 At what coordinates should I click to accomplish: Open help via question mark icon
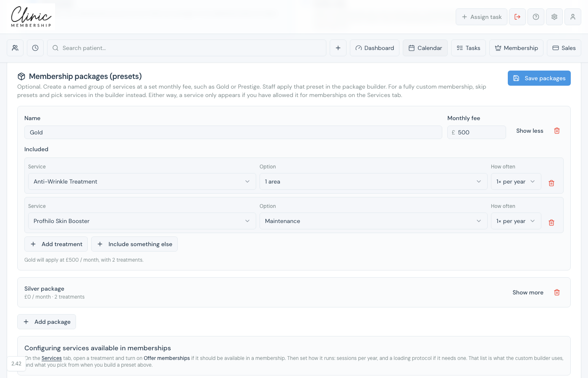pos(536,17)
